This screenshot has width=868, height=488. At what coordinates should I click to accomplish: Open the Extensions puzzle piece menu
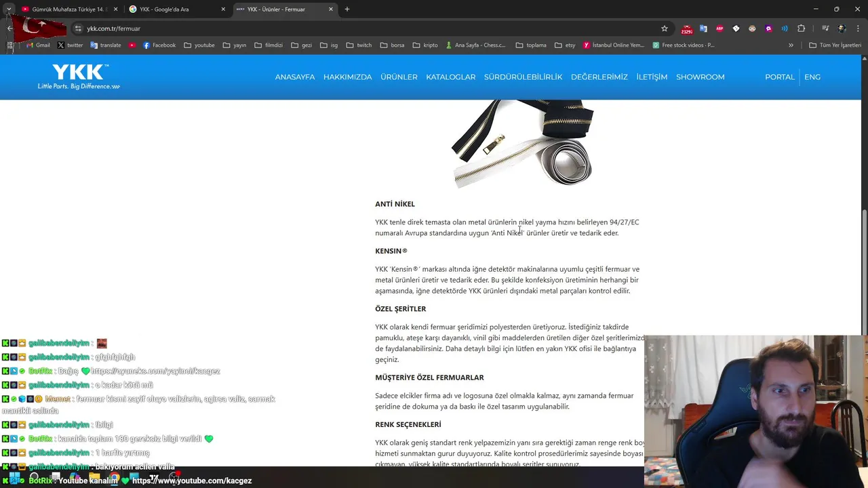point(801,28)
